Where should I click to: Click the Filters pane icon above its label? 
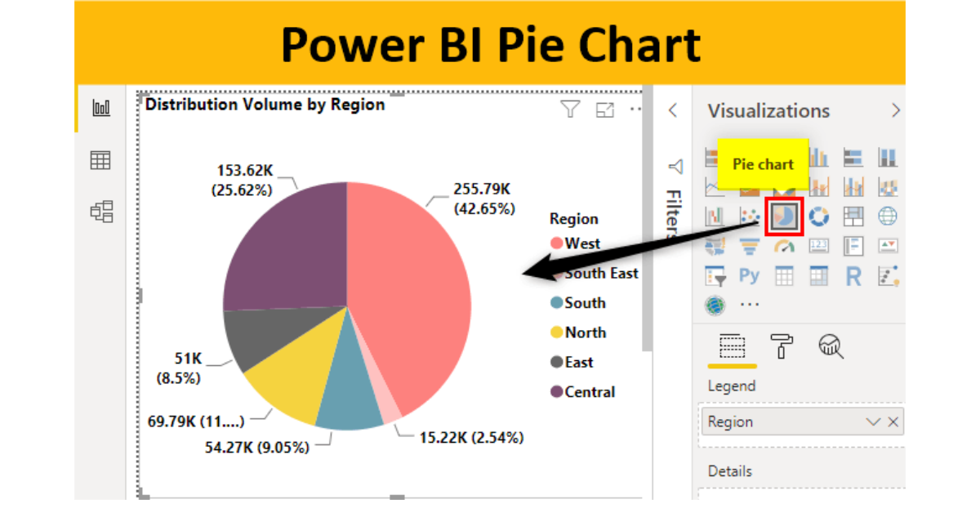pos(675,167)
